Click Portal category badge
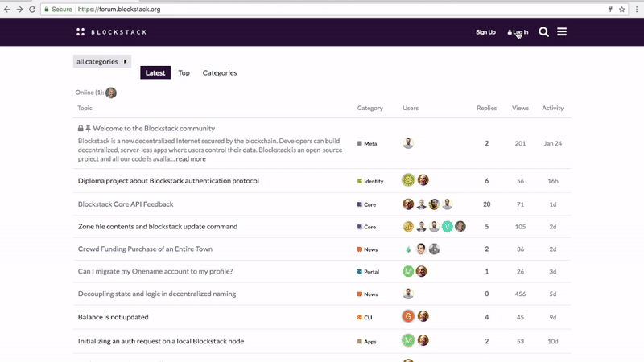This screenshot has width=644, height=362. (x=368, y=272)
